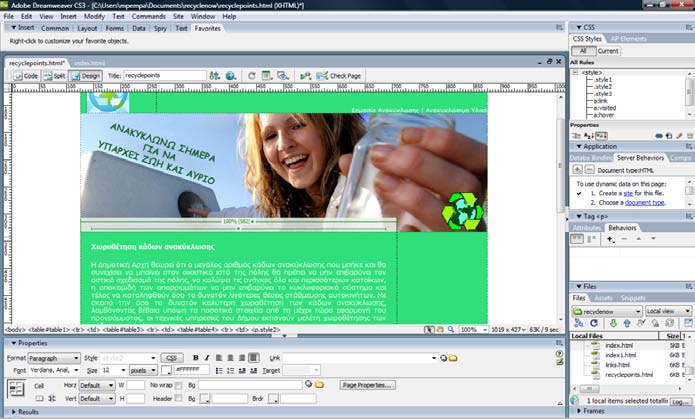Put files blue up arrow

pyautogui.click(x=627, y=323)
